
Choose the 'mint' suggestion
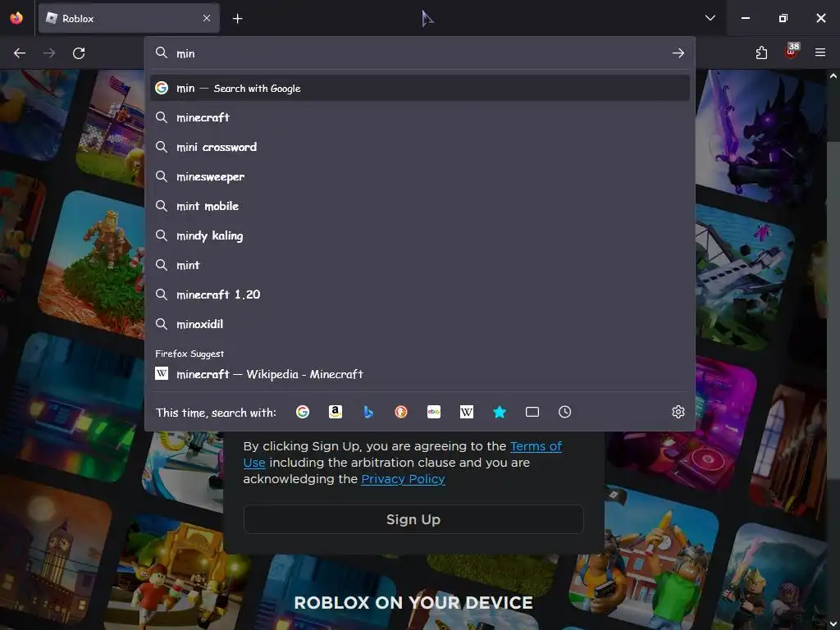[x=420, y=265]
